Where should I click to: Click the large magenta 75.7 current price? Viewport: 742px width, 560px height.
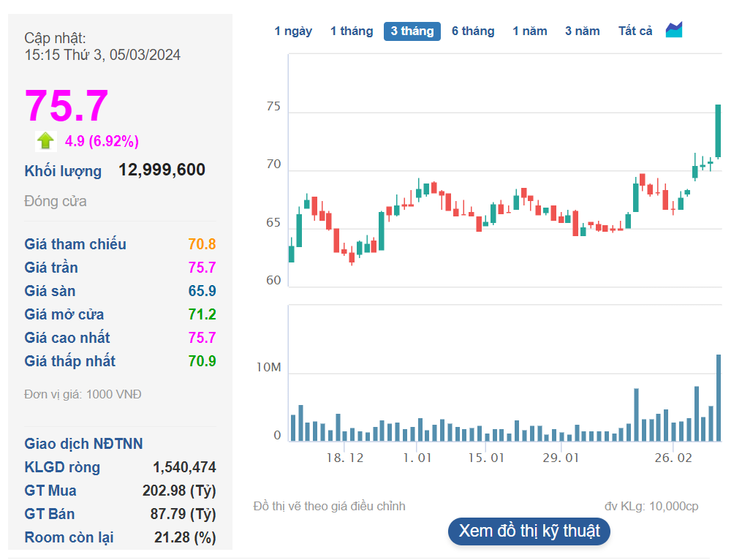pos(67,106)
